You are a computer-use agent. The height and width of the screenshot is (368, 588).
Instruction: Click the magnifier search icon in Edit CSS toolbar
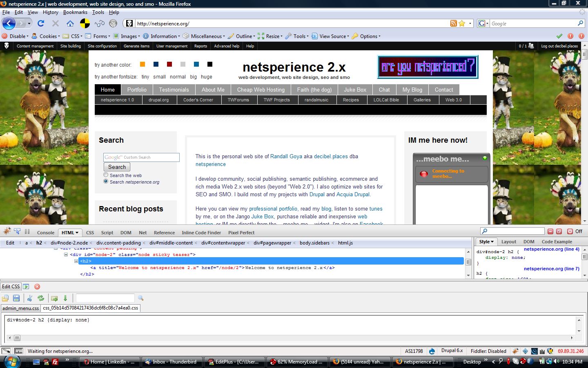pos(140,298)
